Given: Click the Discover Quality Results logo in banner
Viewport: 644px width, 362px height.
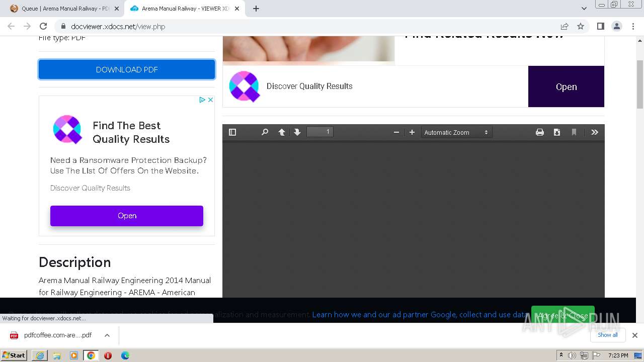Looking at the screenshot, I should 245,86.
